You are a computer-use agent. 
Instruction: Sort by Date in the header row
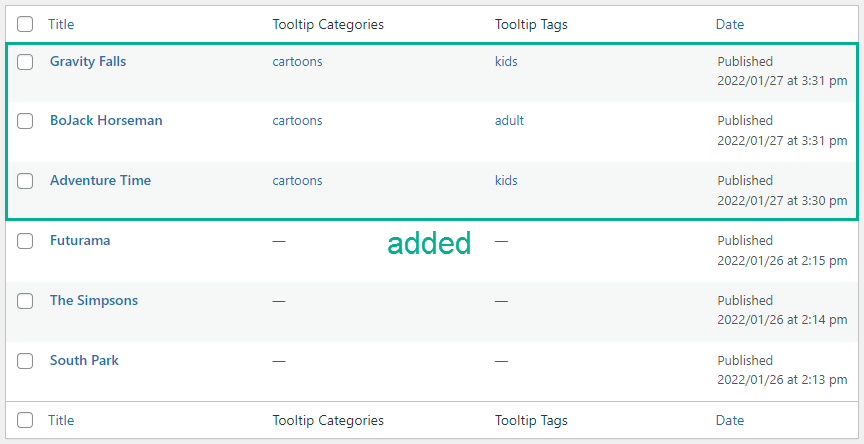tap(730, 24)
